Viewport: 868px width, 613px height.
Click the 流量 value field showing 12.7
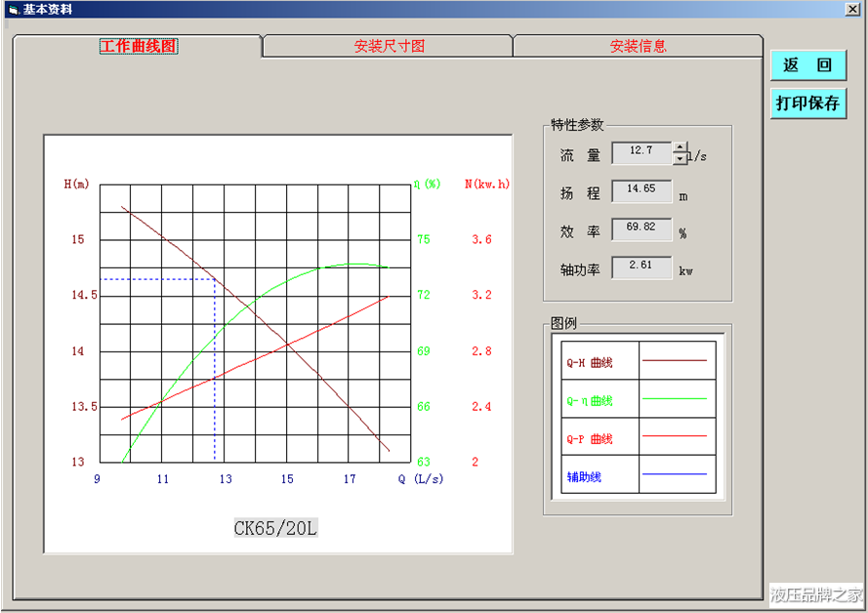tap(641, 151)
